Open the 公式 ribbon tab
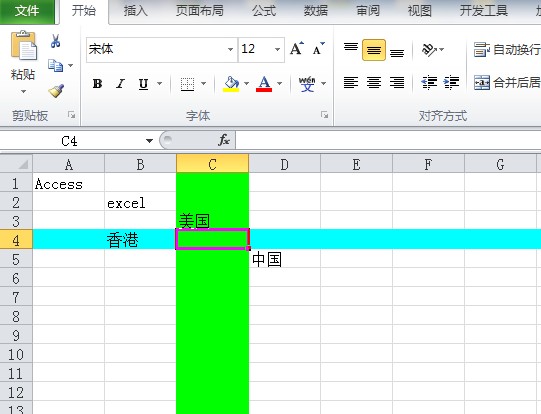 264,11
